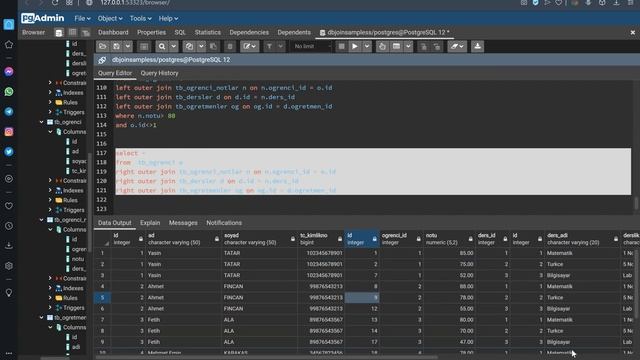Switch to the Explain results tab
This screenshot has width=640, height=360.
point(150,223)
